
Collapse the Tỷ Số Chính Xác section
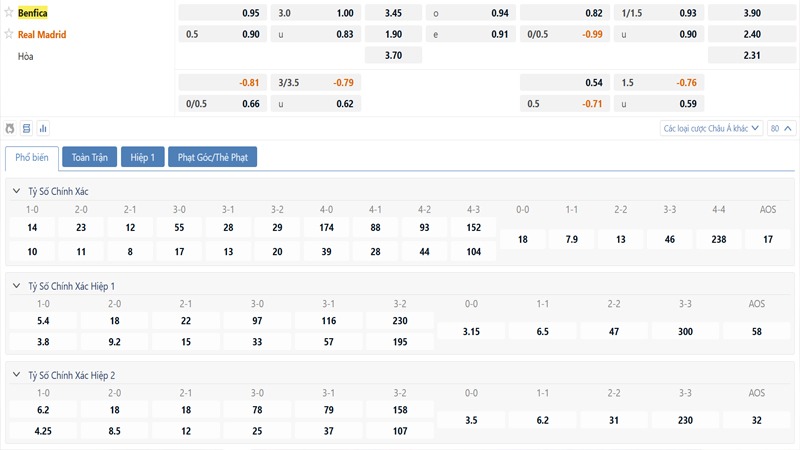(x=16, y=191)
